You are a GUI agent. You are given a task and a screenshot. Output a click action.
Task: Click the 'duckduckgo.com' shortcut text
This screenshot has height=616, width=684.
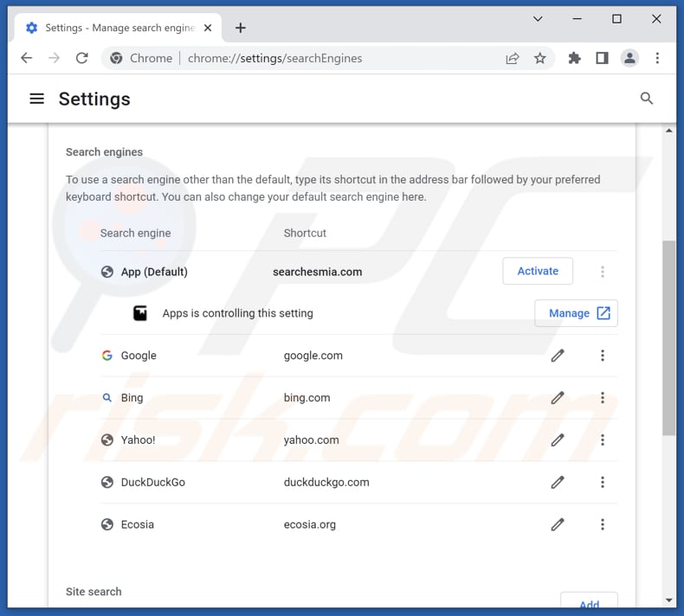[x=326, y=482]
